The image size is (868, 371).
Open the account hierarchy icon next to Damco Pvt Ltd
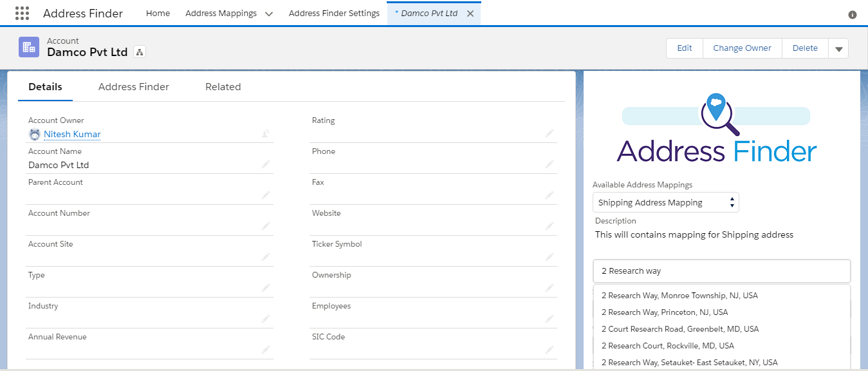tap(139, 52)
